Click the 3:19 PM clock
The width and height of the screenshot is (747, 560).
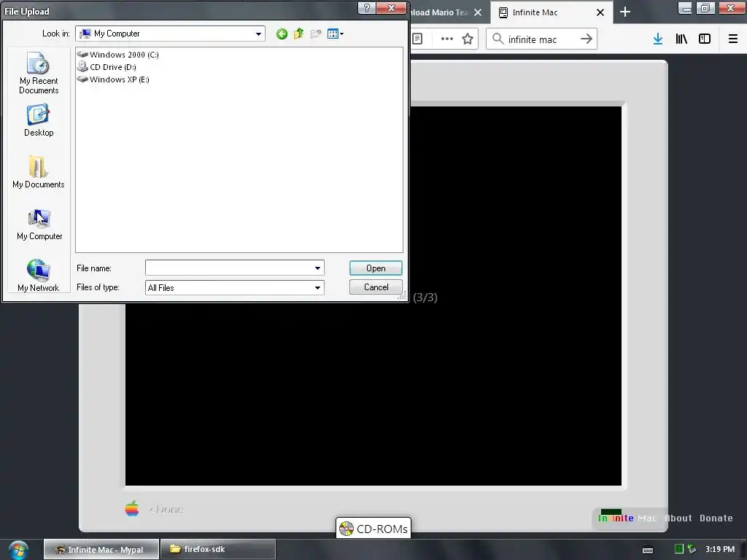[x=720, y=549]
